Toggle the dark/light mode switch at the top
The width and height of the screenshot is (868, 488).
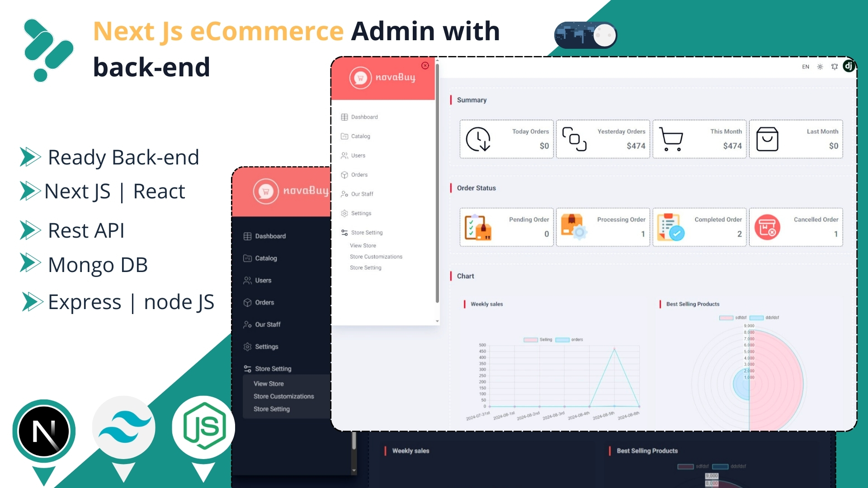click(x=585, y=35)
